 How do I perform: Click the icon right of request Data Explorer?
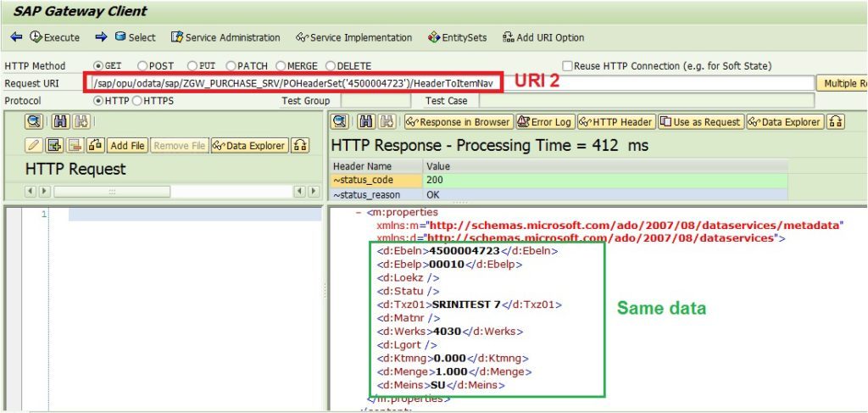(300, 146)
